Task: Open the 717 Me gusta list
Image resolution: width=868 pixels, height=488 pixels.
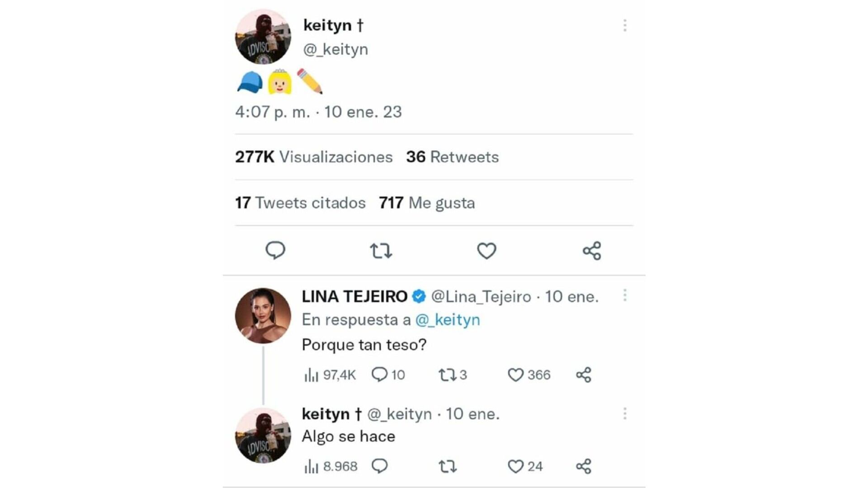Action: click(427, 203)
